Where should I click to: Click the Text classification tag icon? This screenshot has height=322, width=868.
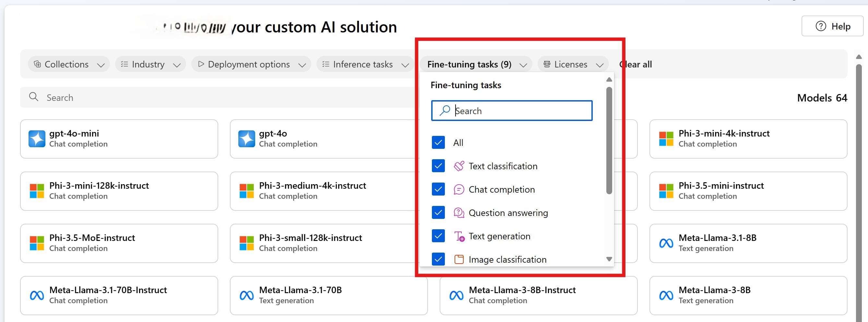(459, 166)
